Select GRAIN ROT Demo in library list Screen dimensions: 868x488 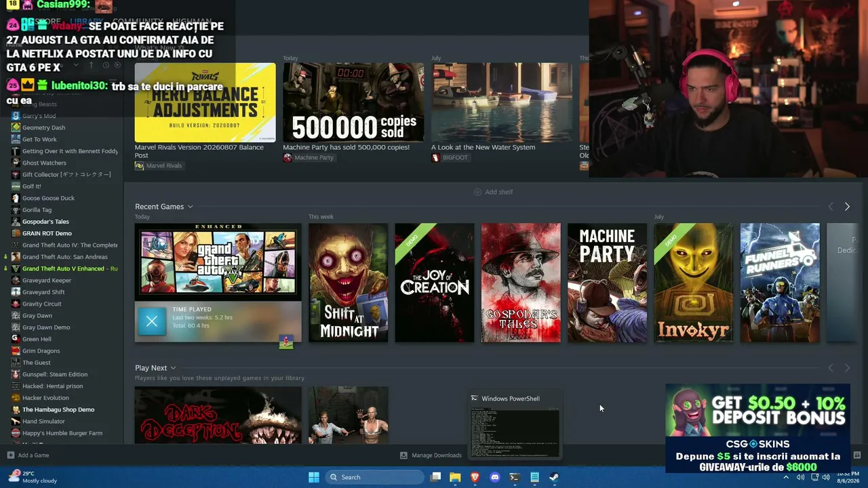47,234
